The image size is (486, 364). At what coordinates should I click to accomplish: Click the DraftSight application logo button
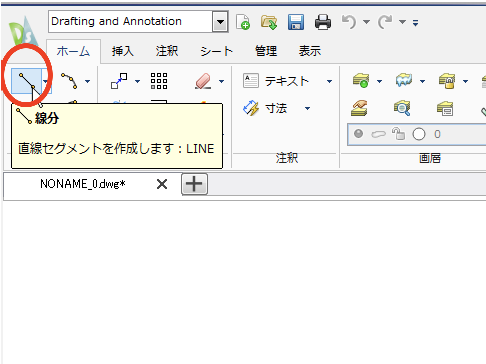(x=23, y=31)
